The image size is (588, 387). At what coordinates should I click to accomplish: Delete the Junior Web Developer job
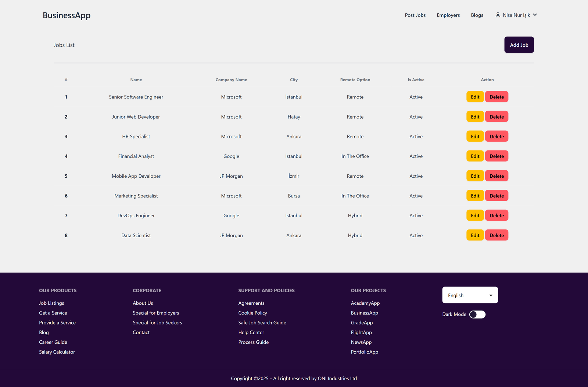point(496,117)
